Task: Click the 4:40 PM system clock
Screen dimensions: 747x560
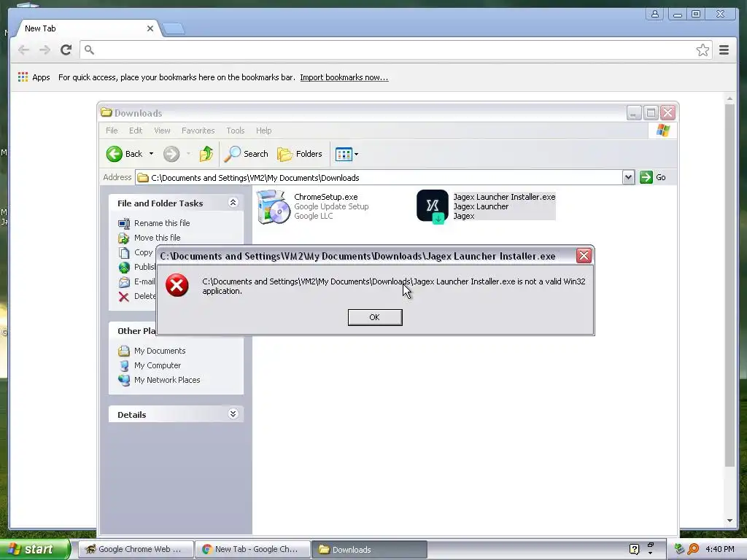Action: tap(720, 549)
